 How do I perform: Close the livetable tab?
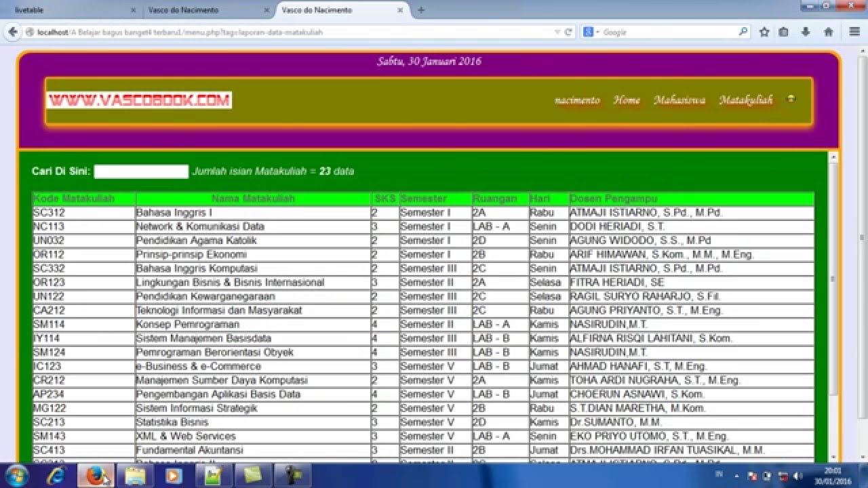133,10
